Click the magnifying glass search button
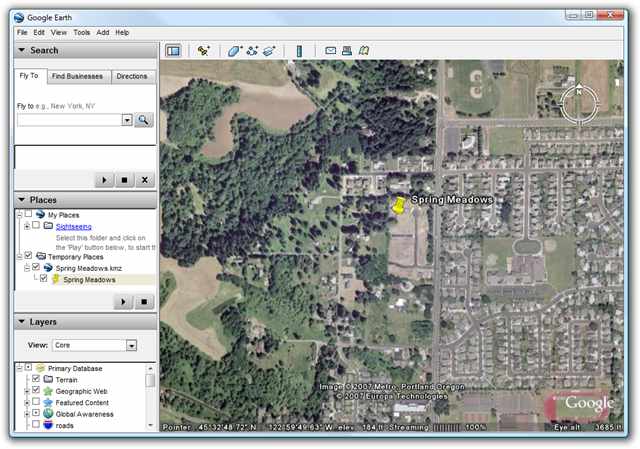 144,120
